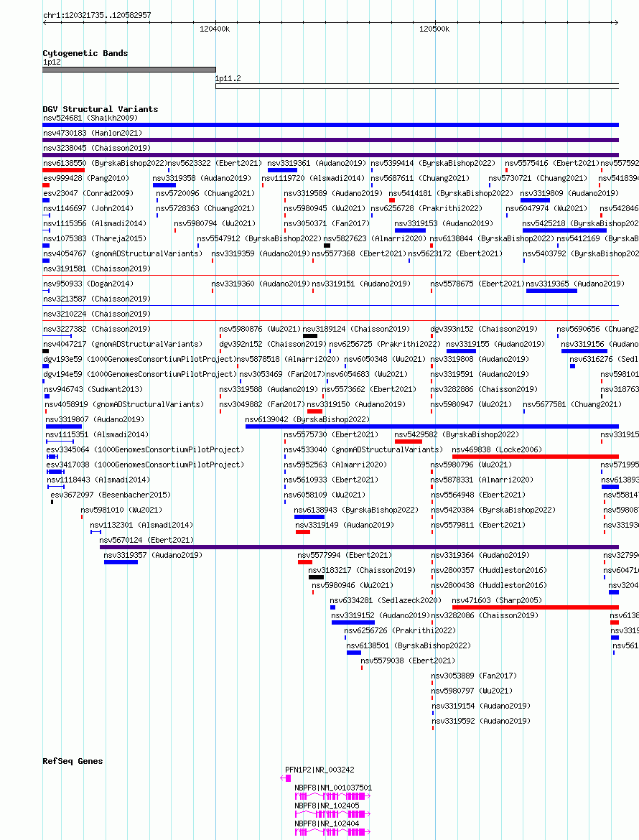Click the black nsv5827623 (Almarri2020) bar

(327, 246)
